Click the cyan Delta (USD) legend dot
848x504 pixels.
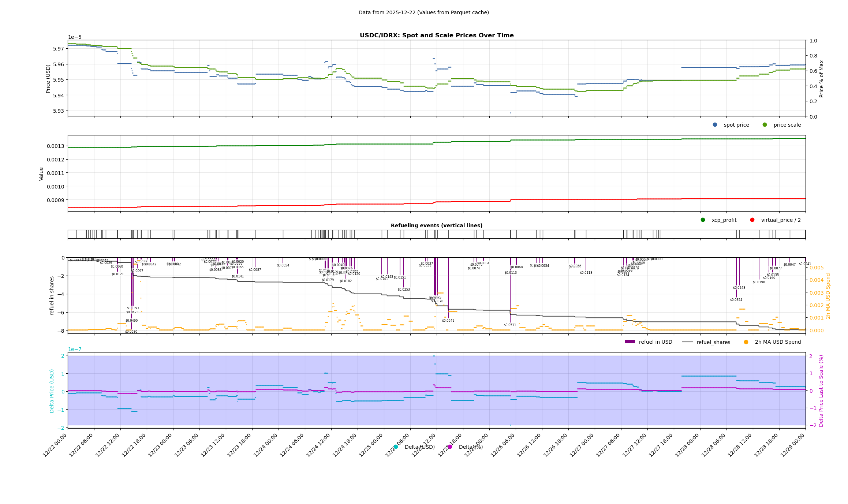396,447
